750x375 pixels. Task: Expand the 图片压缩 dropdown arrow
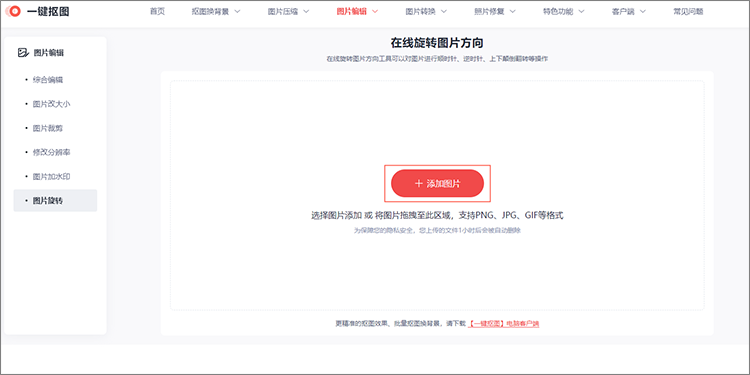pyautogui.click(x=306, y=11)
